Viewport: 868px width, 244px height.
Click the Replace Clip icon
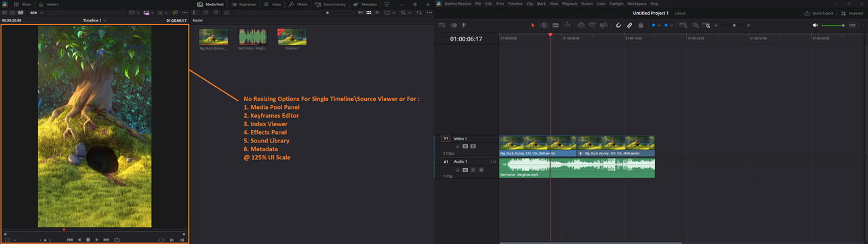604,25
